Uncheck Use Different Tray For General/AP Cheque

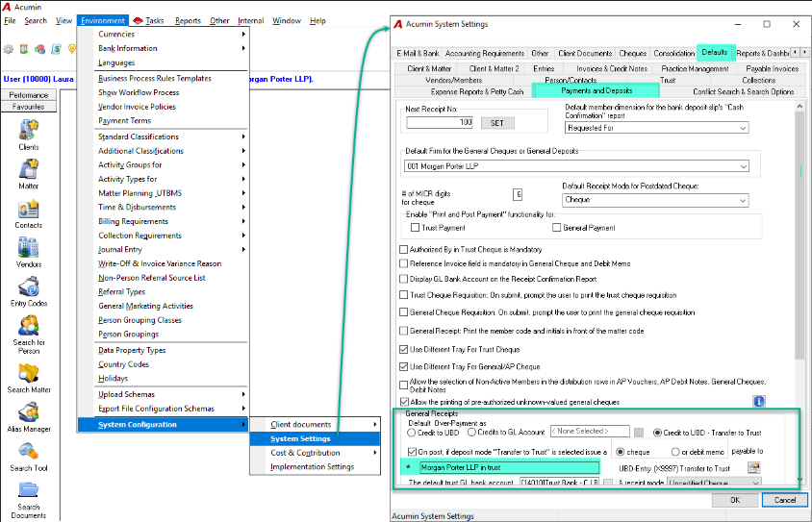click(x=403, y=366)
